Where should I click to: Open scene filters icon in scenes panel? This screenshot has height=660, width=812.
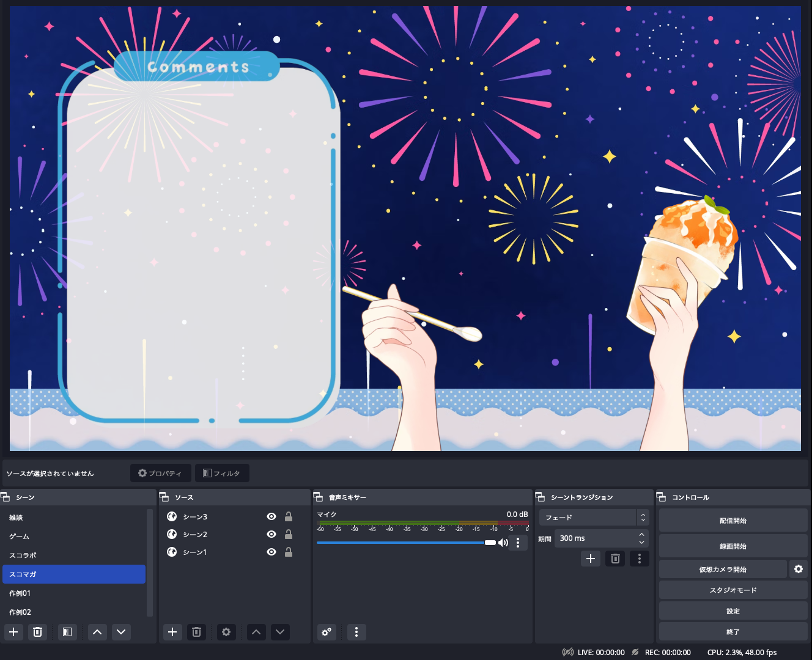click(67, 632)
